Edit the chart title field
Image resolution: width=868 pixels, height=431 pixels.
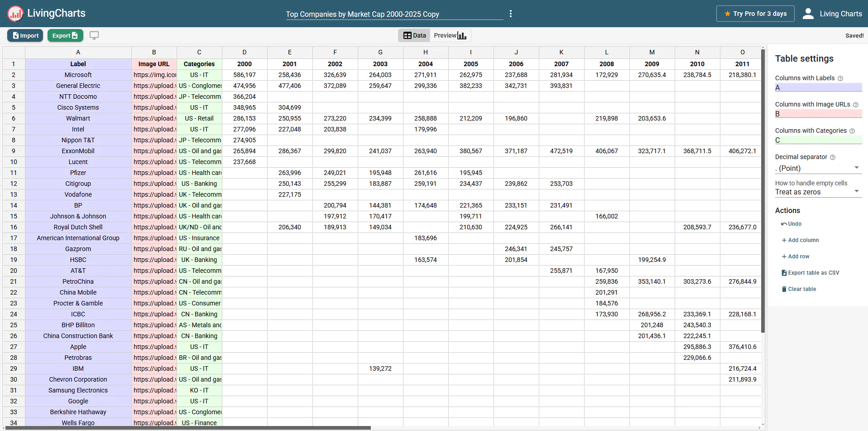click(x=394, y=14)
